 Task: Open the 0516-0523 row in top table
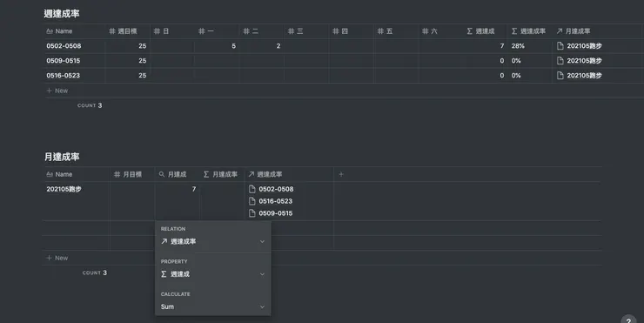[x=64, y=76]
